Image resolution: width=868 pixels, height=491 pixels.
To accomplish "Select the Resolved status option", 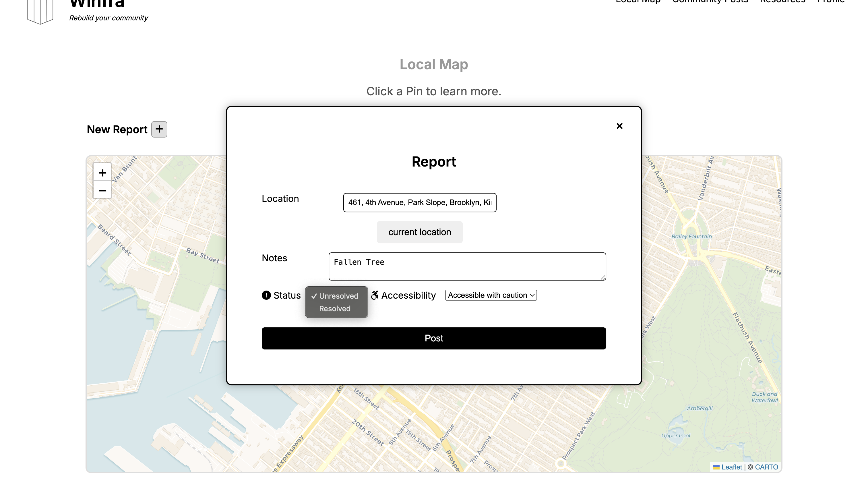I will pos(335,308).
